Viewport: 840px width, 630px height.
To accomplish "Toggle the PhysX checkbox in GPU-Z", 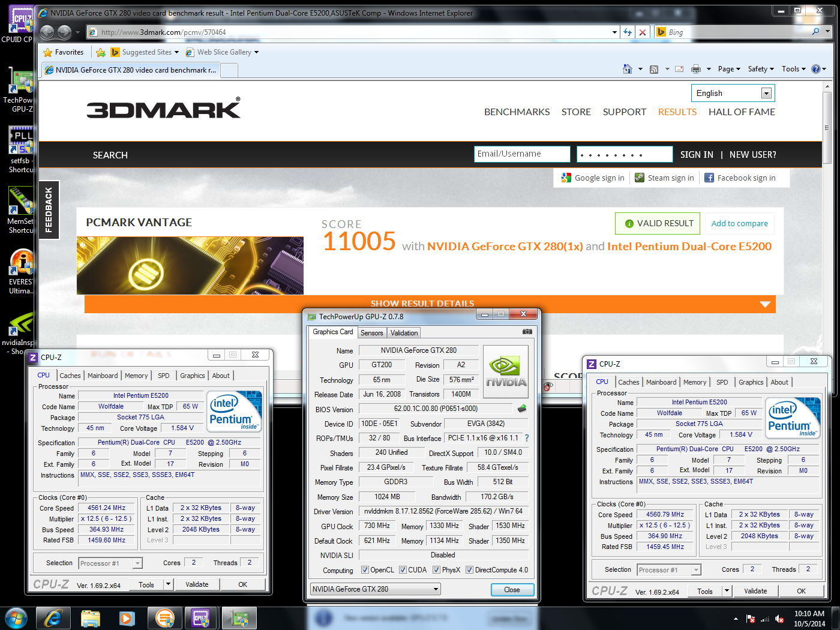I will (436, 570).
